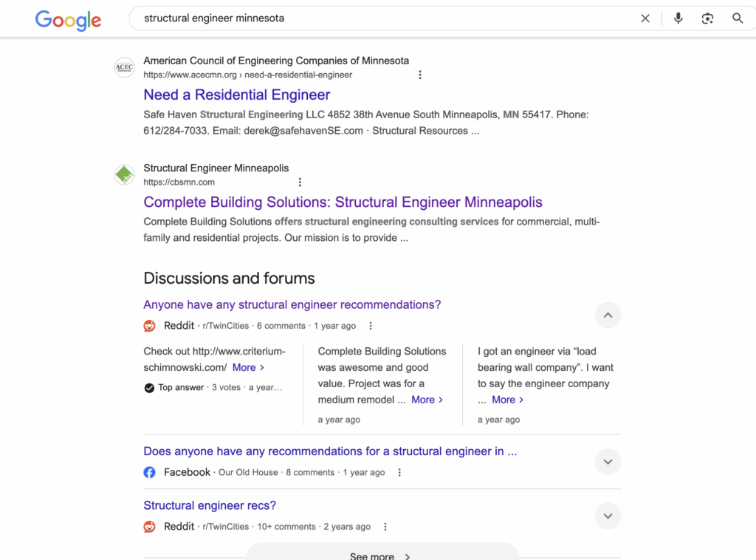Open Anyone have any structural engineer recommendations thread
756x560 pixels.
[292, 304]
